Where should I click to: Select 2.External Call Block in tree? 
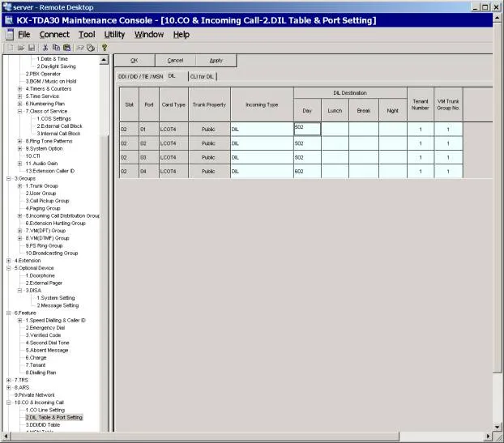(59, 126)
